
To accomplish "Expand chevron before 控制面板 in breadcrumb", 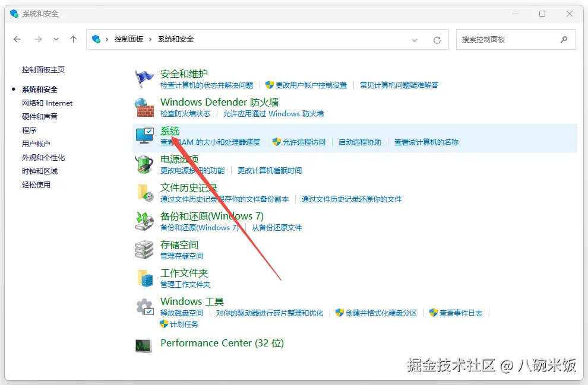I will click(107, 39).
